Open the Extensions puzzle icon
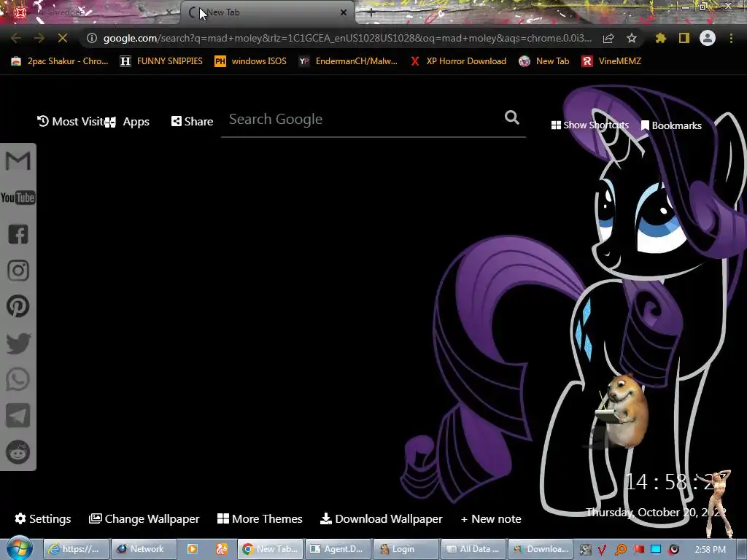Screen dimensions: 747x560 pos(661,38)
